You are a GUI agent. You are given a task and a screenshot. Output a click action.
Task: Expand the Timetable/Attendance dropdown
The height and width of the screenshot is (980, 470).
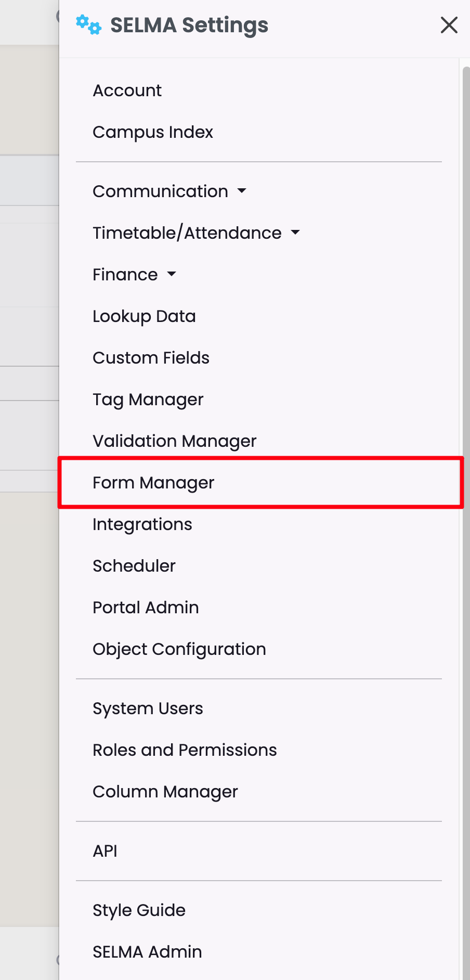(196, 233)
